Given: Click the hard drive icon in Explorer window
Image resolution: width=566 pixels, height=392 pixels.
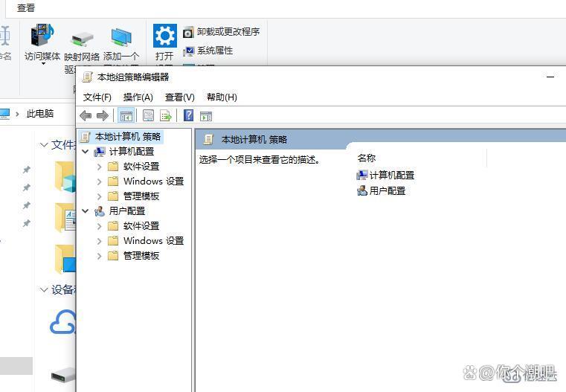Looking at the screenshot, I should pyautogui.click(x=63, y=376).
